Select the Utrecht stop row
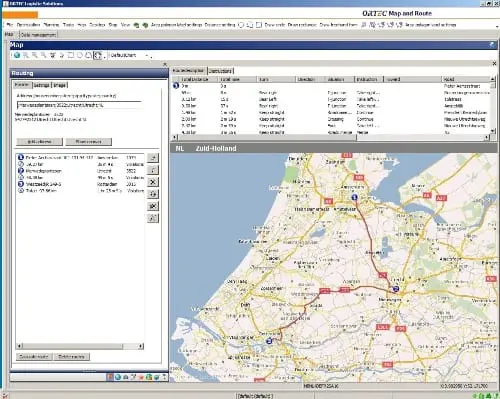Viewport: 500px width, 399px height. (x=81, y=171)
